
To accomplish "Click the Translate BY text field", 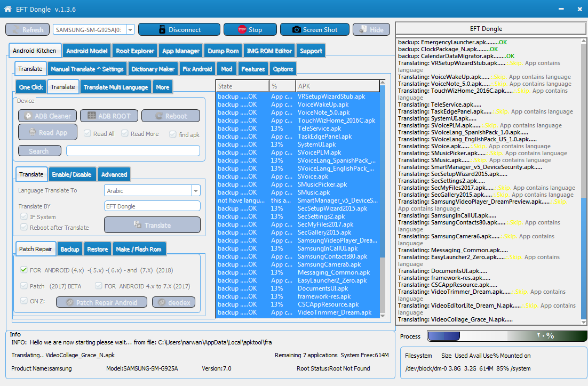I will tap(152, 206).
